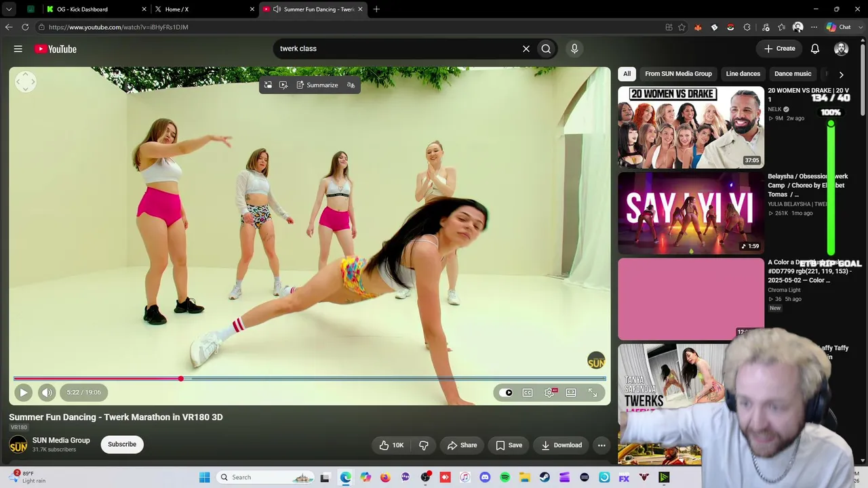Switch video to theater mode
Viewport: 868px width, 488px height.
pyautogui.click(x=571, y=392)
